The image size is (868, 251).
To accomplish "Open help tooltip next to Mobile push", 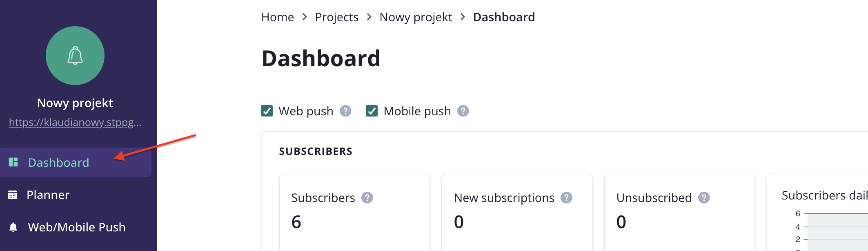I will [x=463, y=111].
